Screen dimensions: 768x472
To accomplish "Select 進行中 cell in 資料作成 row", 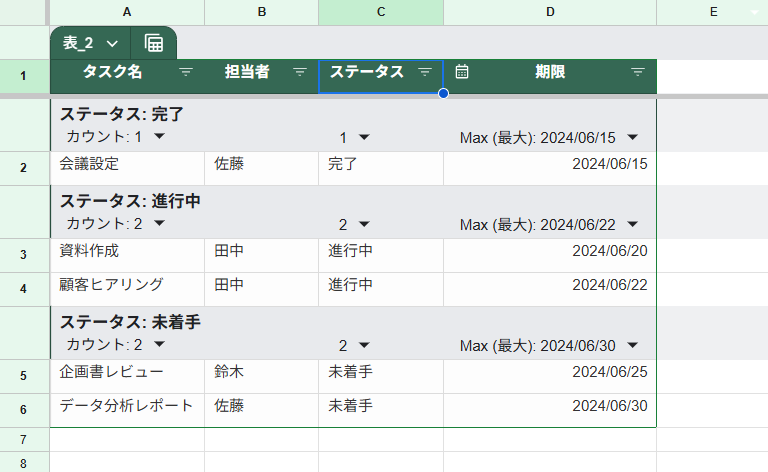I will point(381,255).
